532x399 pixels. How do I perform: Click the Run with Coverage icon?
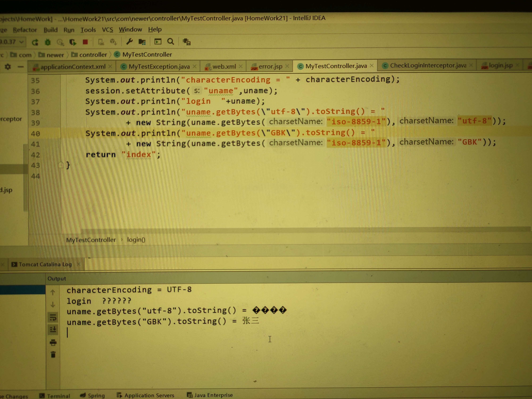[73, 42]
